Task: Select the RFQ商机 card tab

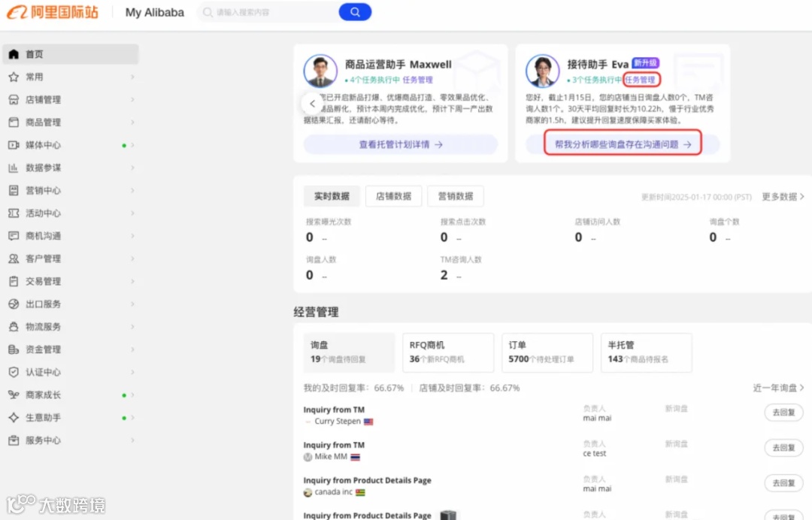Action: pyautogui.click(x=448, y=352)
